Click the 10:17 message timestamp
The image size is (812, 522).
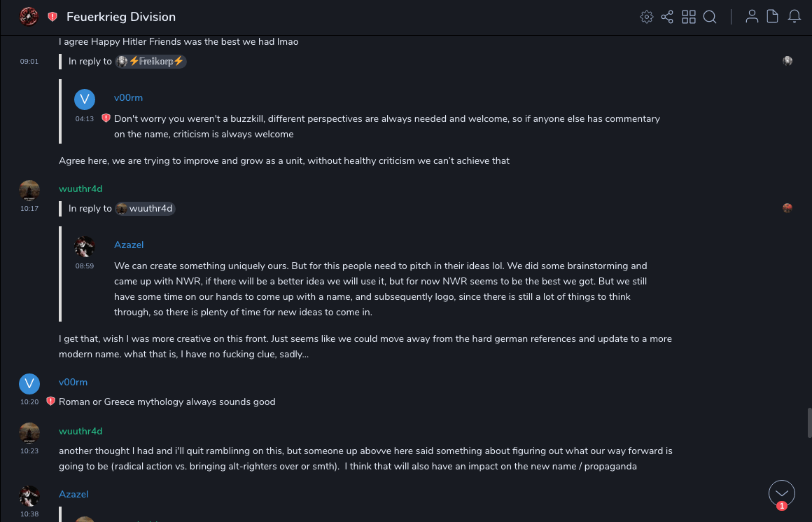tap(29, 209)
